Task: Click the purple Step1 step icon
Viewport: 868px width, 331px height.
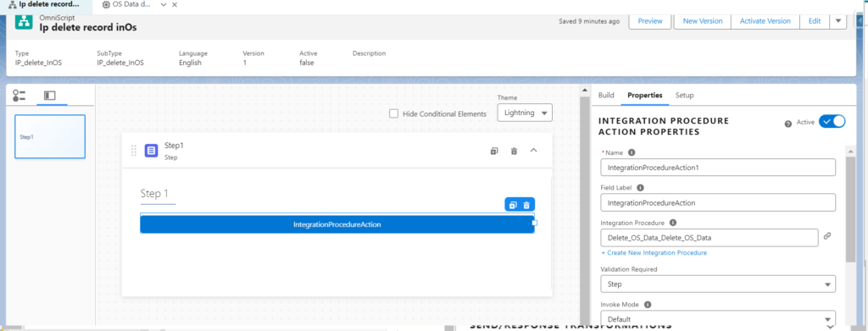Action: coord(151,151)
